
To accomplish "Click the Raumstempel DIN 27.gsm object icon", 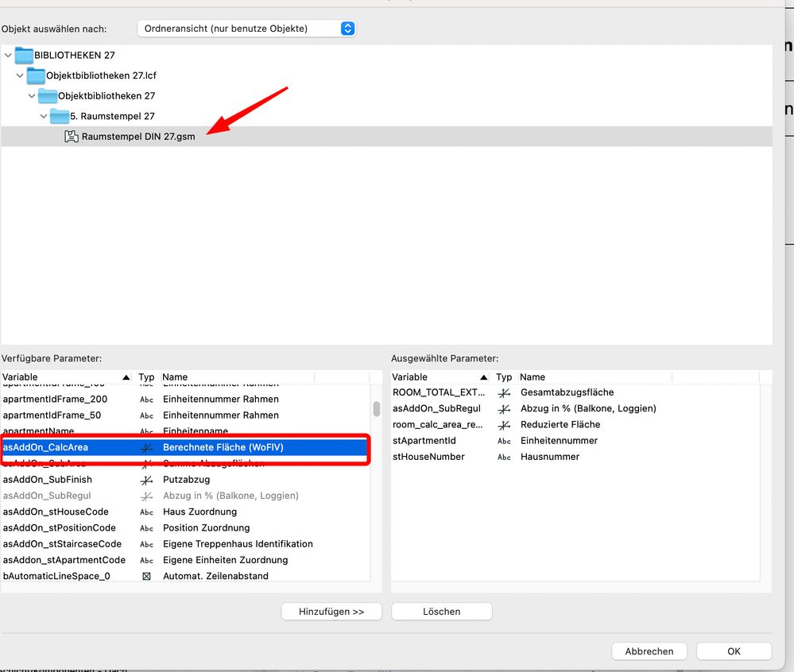I will click(72, 136).
